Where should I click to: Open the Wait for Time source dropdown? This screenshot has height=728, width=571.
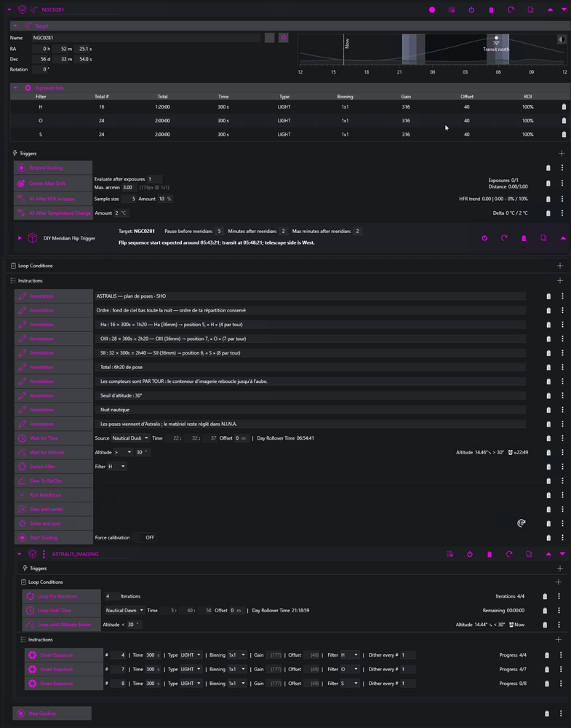[x=130, y=438]
